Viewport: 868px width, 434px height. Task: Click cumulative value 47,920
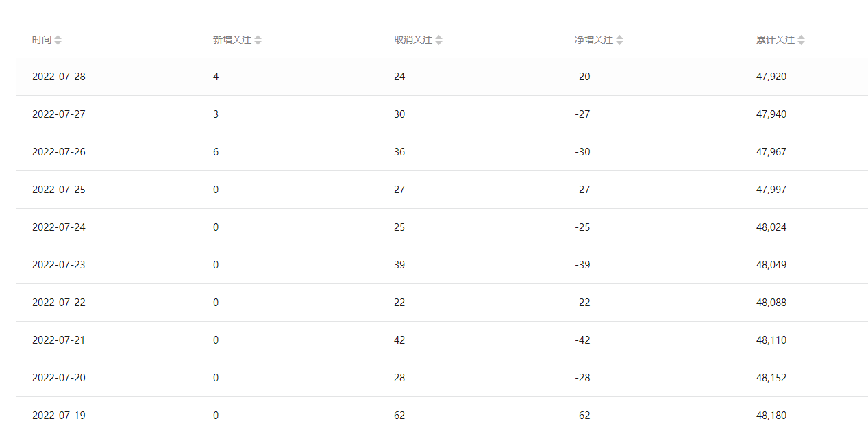771,77
